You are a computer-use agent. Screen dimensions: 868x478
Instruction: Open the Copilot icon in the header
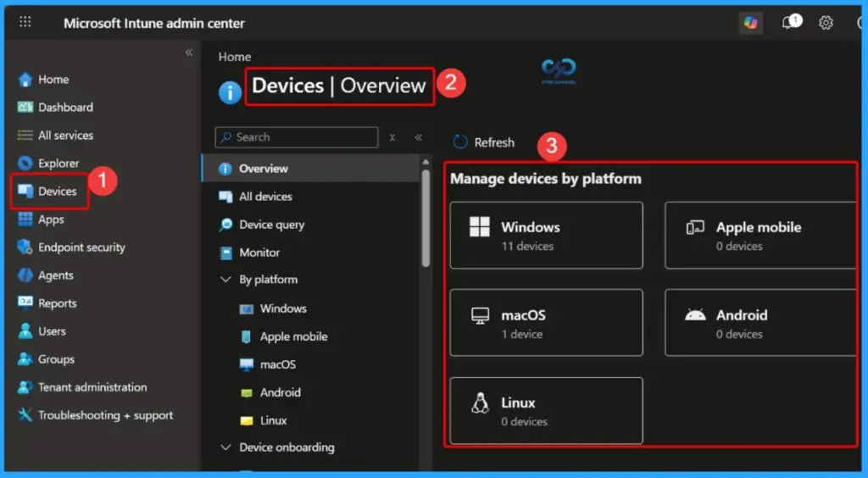[751, 23]
